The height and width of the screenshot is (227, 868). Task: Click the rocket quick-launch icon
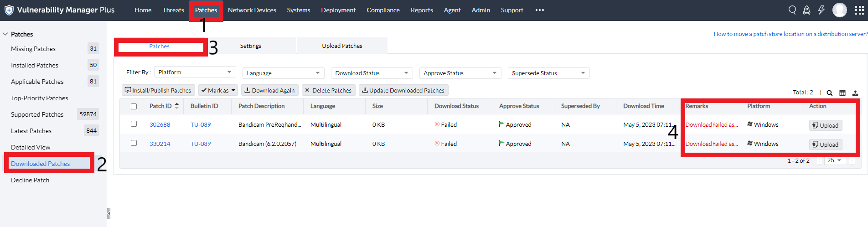click(806, 10)
